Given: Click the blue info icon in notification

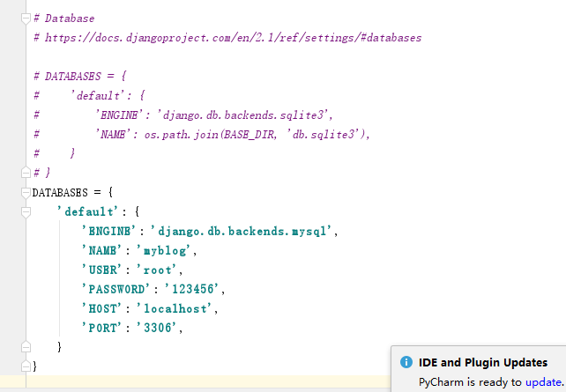Looking at the screenshot, I should pyautogui.click(x=406, y=362).
